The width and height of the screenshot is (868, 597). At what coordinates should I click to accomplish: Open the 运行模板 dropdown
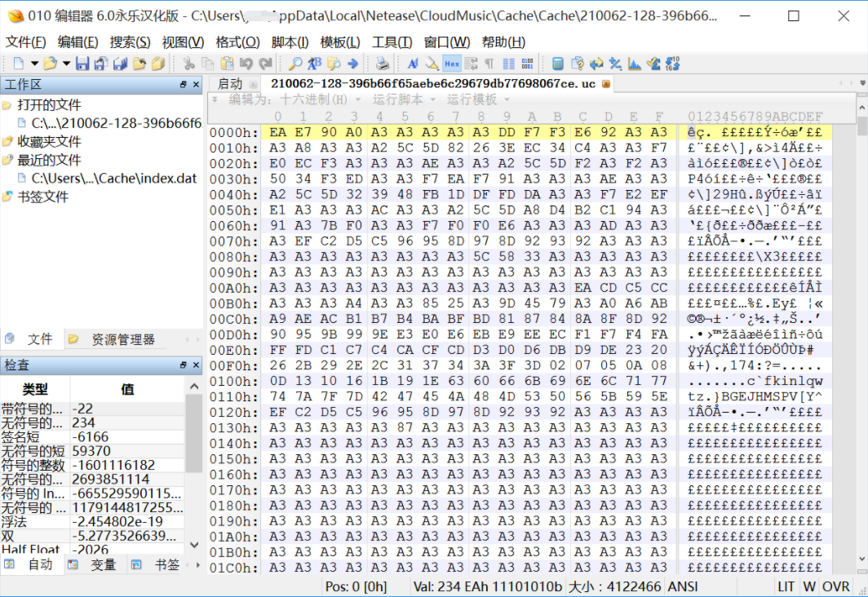click(x=478, y=99)
